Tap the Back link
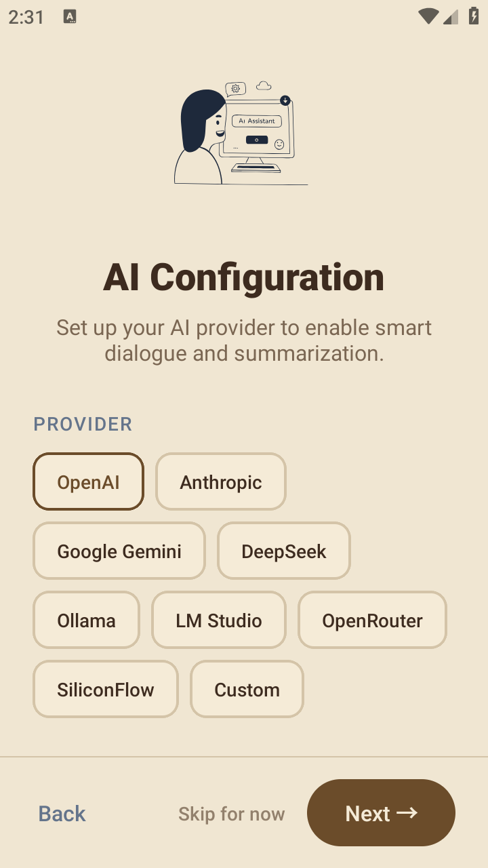Screen dimensions: 488x868 pos(62,813)
